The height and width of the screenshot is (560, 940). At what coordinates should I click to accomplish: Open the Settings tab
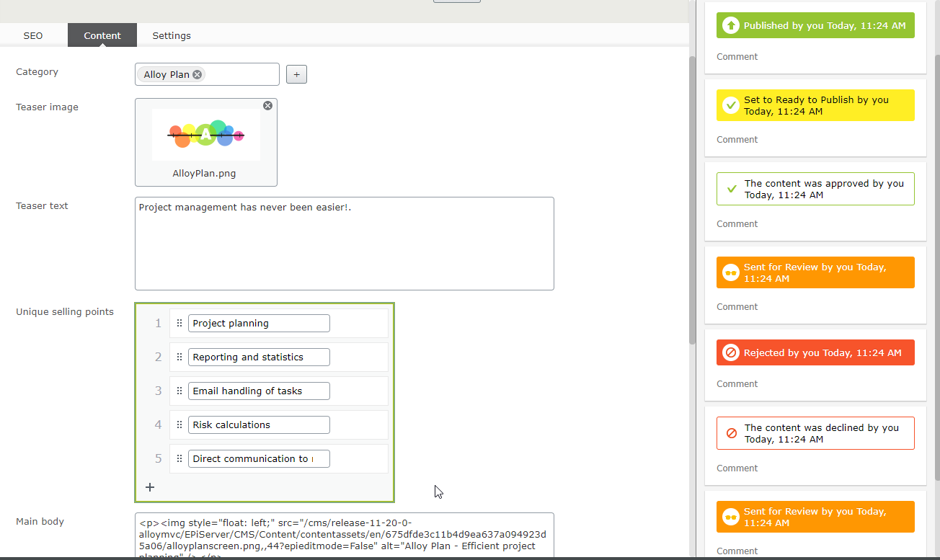pyautogui.click(x=172, y=35)
